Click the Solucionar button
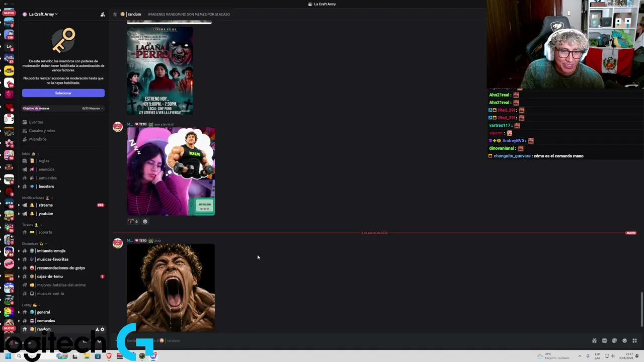The height and width of the screenshot is (362, 644). coord(63,93)
